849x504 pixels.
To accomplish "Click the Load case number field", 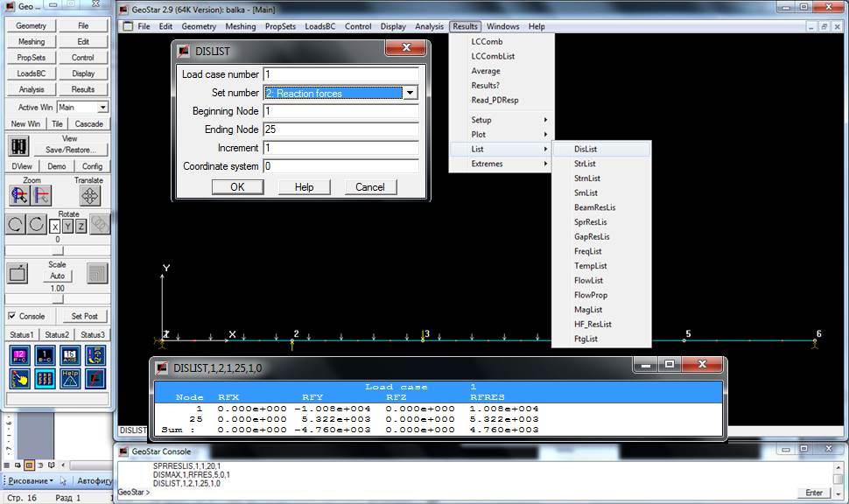I will pos(341,74).
